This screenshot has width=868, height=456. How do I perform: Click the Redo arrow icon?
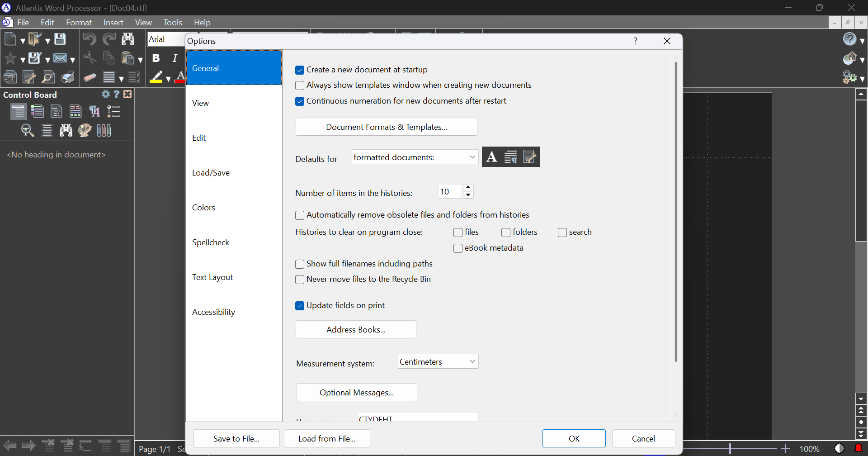pyautogui.click(x=109, y=39)
